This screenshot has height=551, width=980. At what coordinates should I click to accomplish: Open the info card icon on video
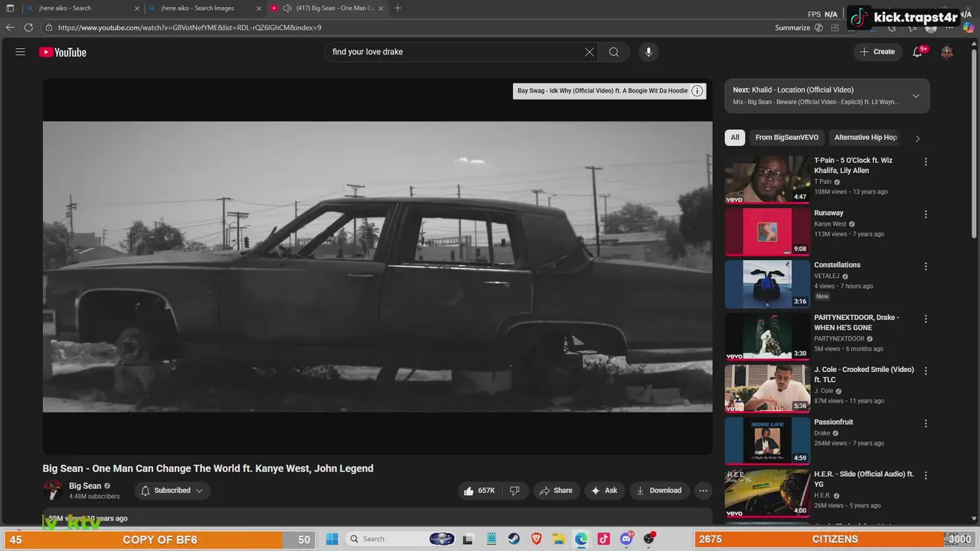697,91
